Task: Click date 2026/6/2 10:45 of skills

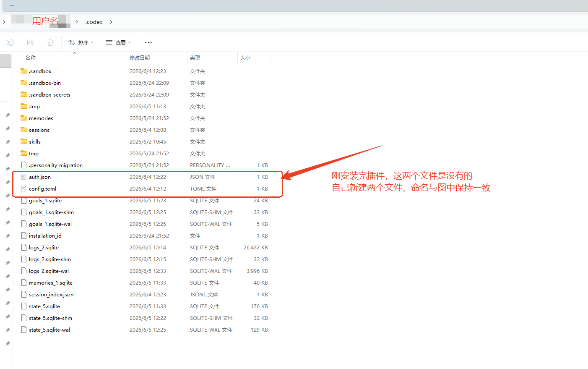Action: point(148,142)
